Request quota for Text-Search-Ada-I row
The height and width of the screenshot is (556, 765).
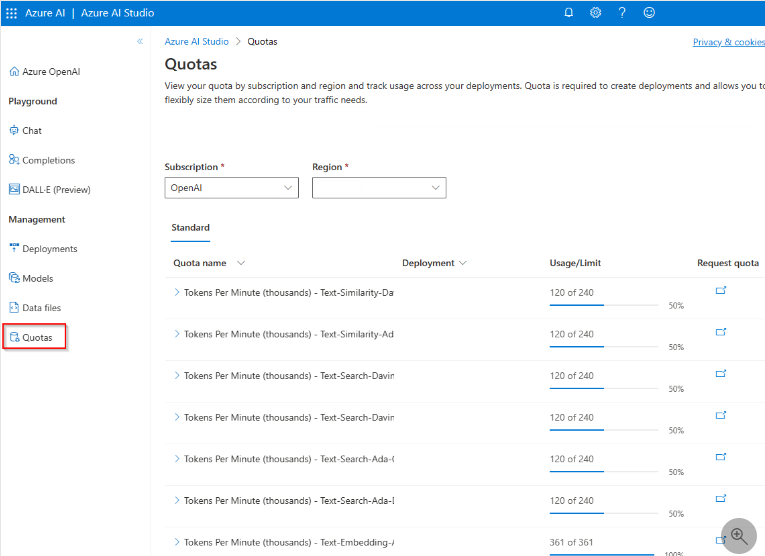[x=721, y=498]
